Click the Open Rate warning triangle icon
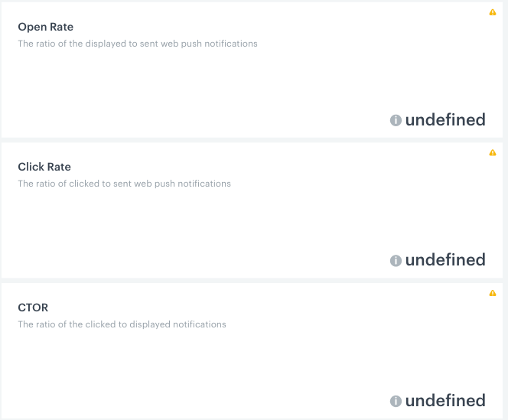Viewport: 508px width, 420px height. 493,12
